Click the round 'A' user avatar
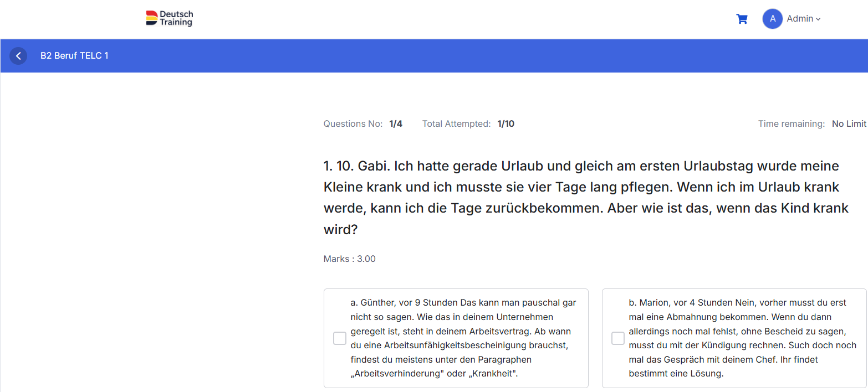The image size is (868, 392). tap(772, 19)
